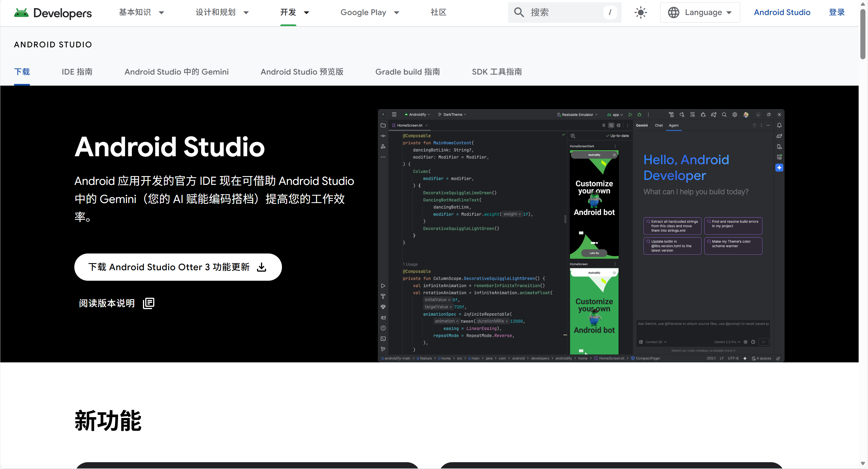The height and width of the screenshot is (469, 868).
Task: Click download arrow icon on Otter button
Action: (x=262, y=267)
